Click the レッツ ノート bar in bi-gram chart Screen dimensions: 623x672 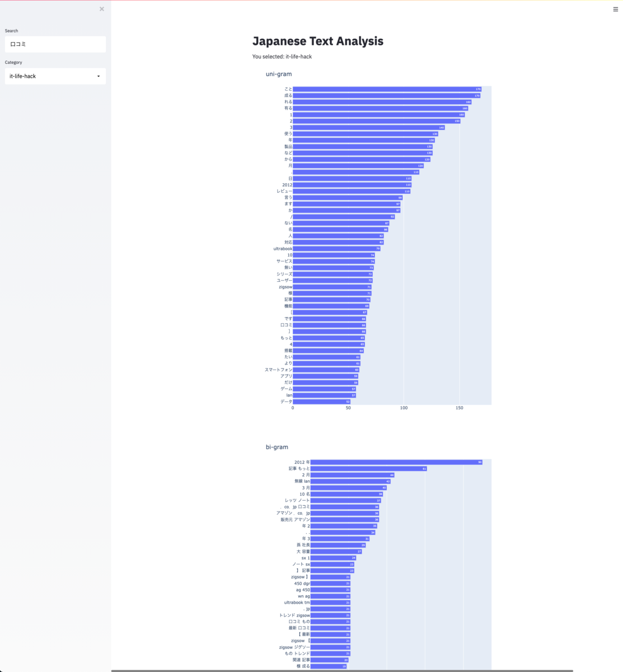(x=346, y=501)
